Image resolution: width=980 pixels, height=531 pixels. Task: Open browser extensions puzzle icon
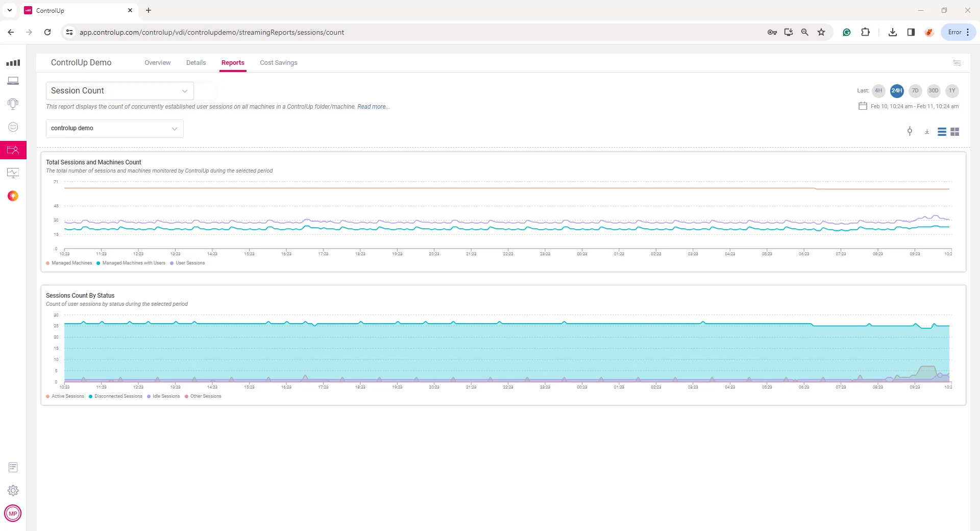tap(866, 32)
